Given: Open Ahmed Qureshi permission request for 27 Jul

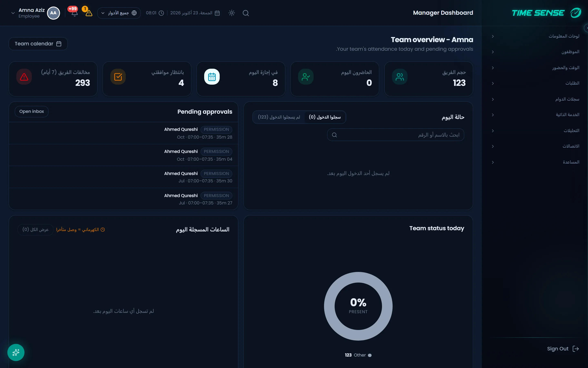Looking at the screenshot, I should click(x=124, y=199).
